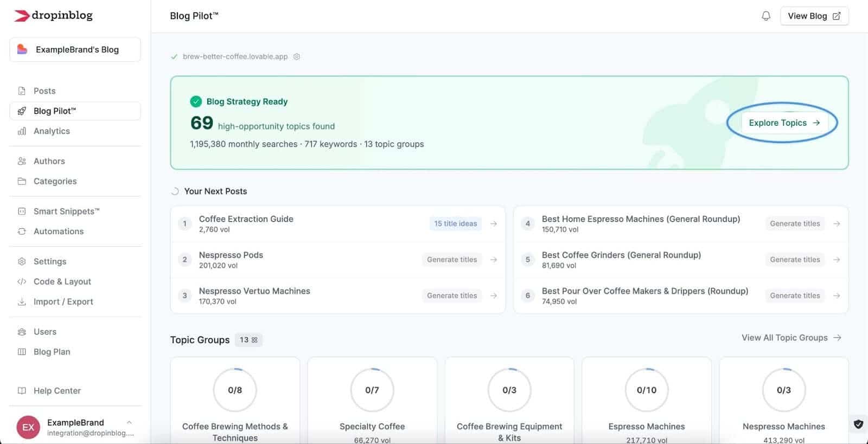The height and width of the screenshot is (444, 868).
Task: Click arrow for Best Home Espresso Machines row
Action: pos(837,223)
